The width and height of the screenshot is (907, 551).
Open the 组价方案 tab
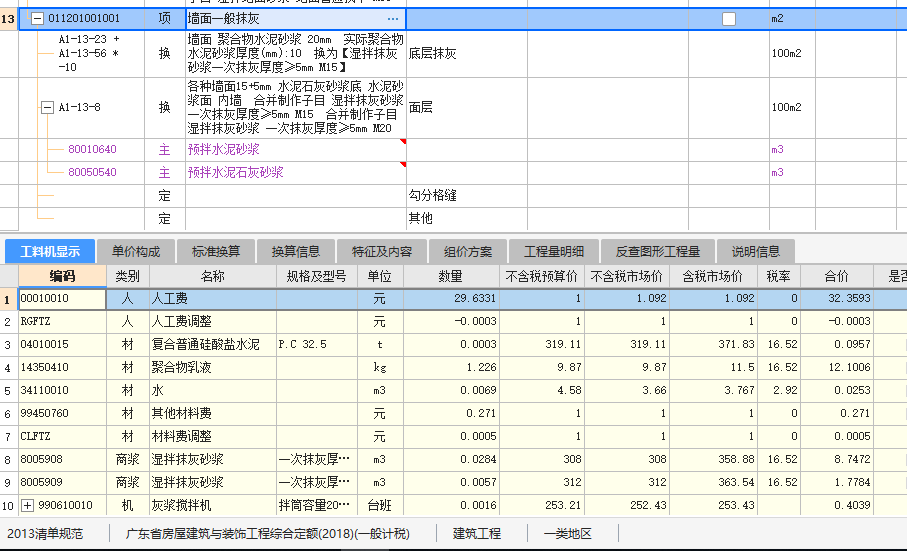click(x=468, y=252)
